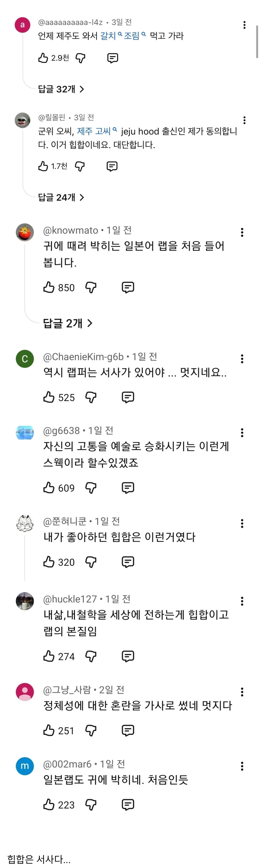
Task: Open more options for @aaaaaaaaaa-l4z comment
Action: (x=244, y=25)
